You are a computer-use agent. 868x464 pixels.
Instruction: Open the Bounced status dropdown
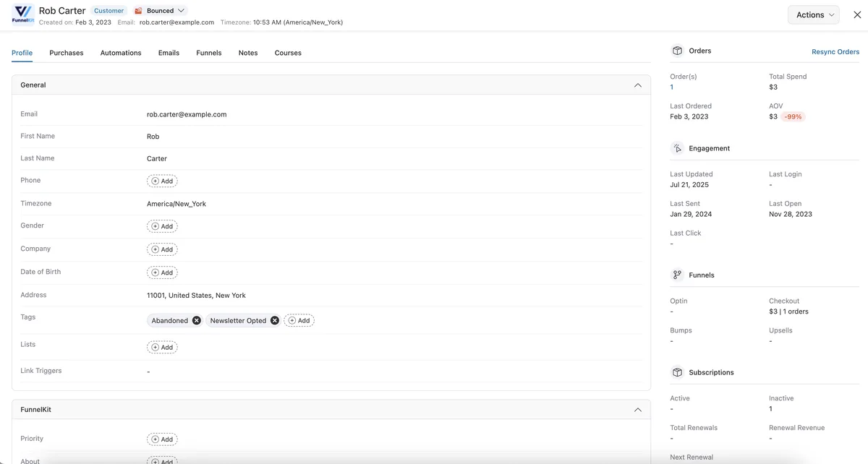point(161,11)
